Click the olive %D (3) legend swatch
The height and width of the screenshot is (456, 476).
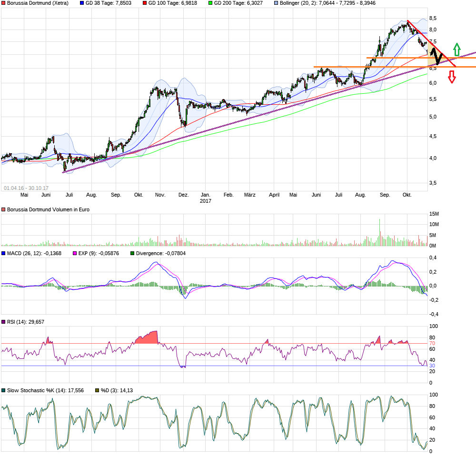[x=97, y=390]
